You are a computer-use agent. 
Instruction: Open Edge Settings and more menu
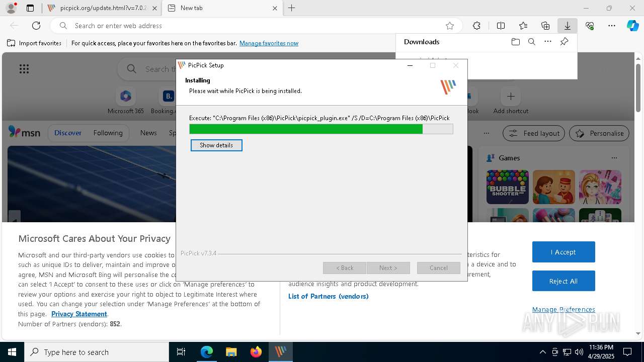(x=612, y=26)
